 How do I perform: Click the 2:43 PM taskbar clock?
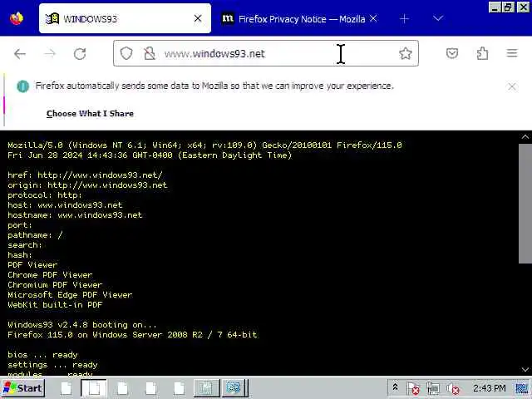tap(490, 388)
